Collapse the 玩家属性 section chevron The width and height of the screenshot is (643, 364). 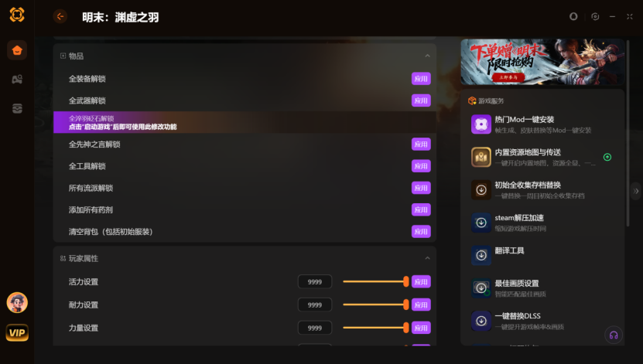(427, 258)
